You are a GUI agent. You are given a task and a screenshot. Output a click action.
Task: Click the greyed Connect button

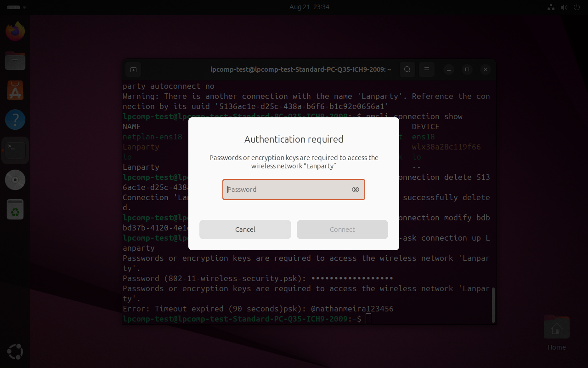pyautogui.click(x=342, y=230)
